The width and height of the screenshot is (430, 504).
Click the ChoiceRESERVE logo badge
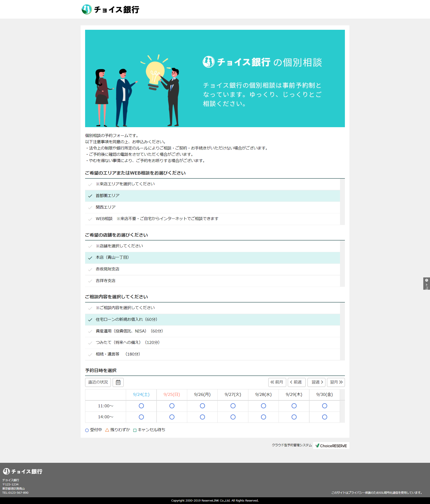tap(331, 446)
